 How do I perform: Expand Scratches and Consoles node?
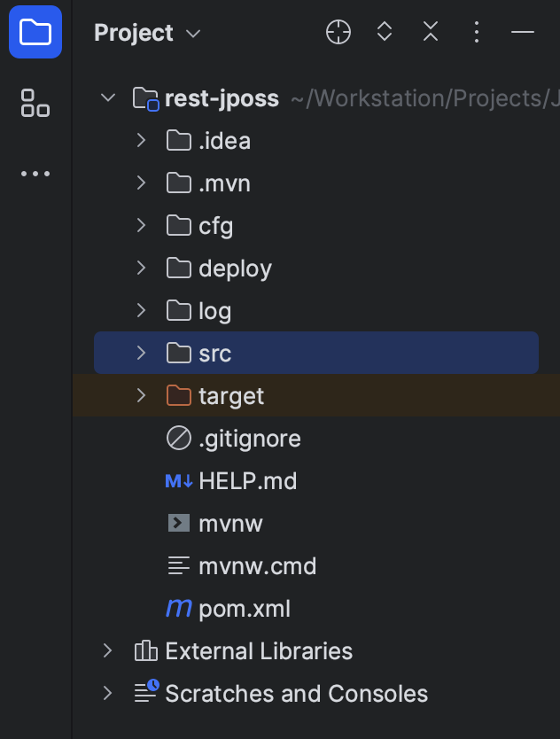tap(108, 693)
